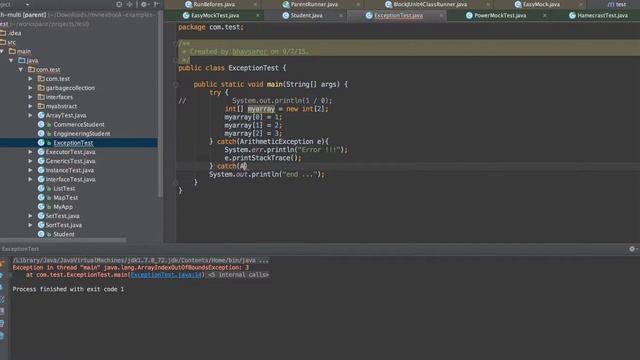Close the EasyMockTest.java tab

(258, 16)
